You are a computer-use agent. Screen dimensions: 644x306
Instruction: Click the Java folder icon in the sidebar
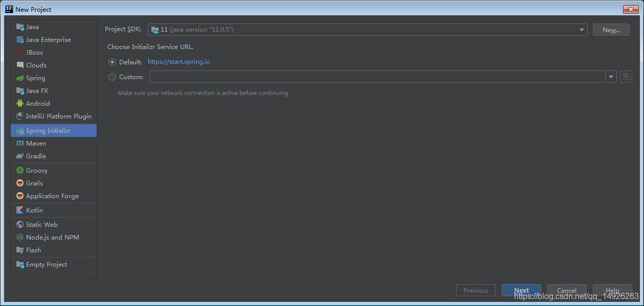point(20,27)
